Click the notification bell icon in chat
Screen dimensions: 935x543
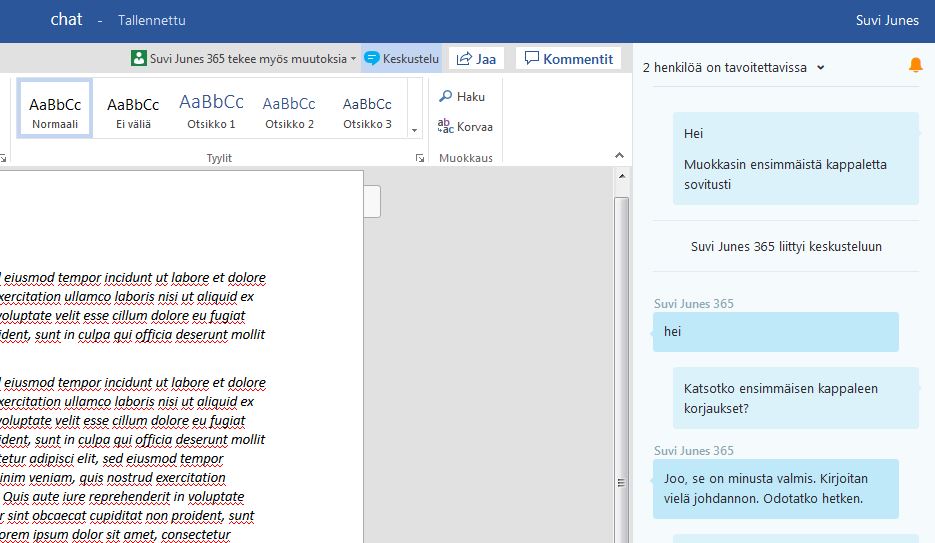pyautogui.click(x=915, y=66)
